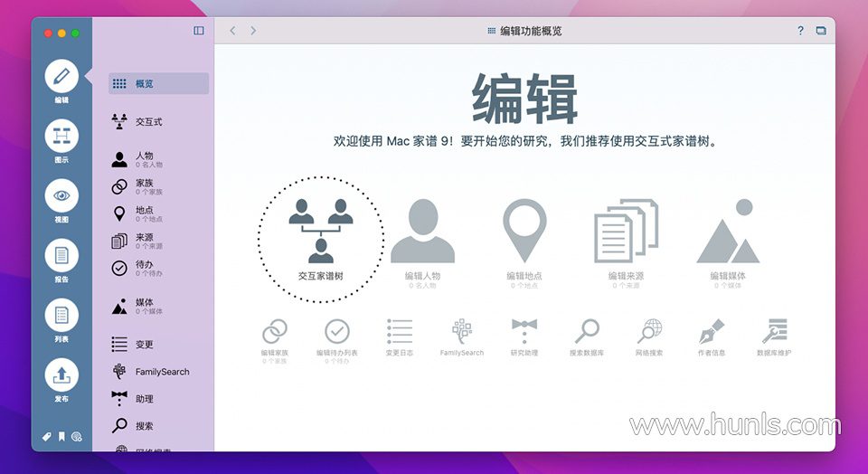Screen dimensions: 868x474
Task: Open 编辑家族 families editor
Action: click(x=275, y=340)
